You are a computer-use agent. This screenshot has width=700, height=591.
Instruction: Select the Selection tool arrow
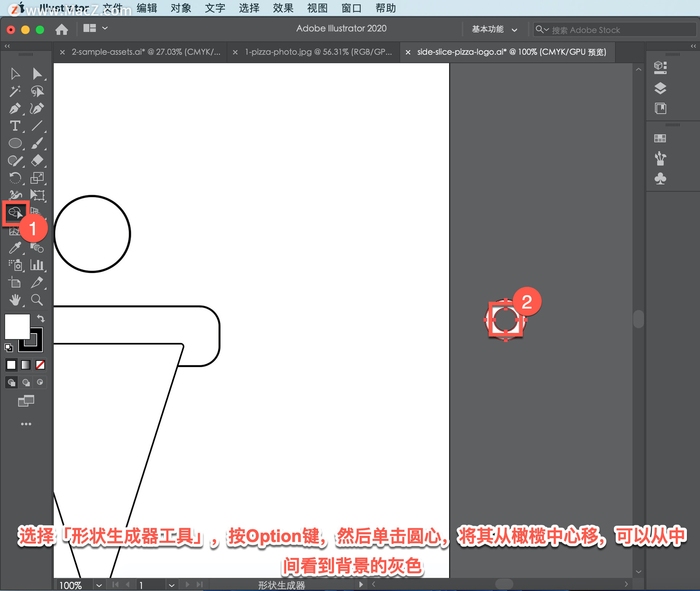point(15,74)
